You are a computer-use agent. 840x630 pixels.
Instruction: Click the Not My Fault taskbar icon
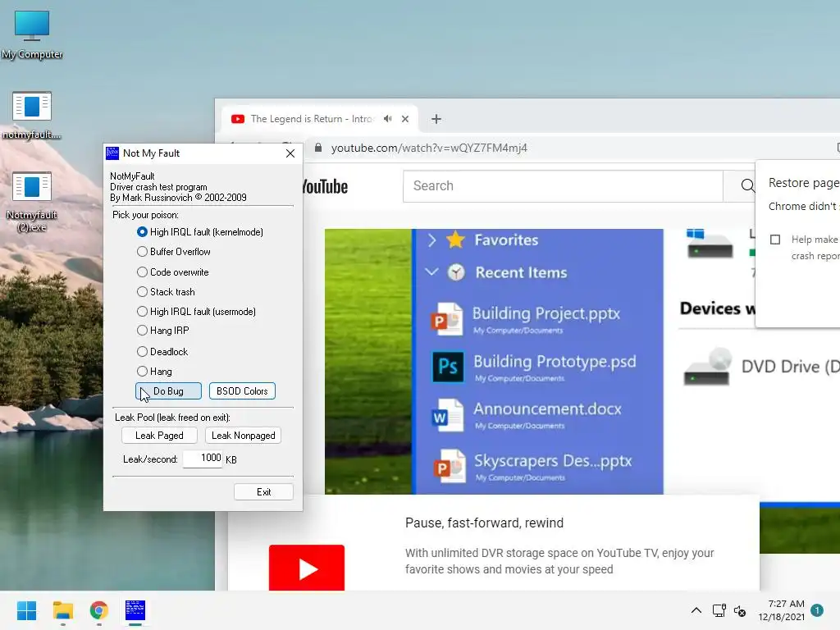tap(135, 610)
